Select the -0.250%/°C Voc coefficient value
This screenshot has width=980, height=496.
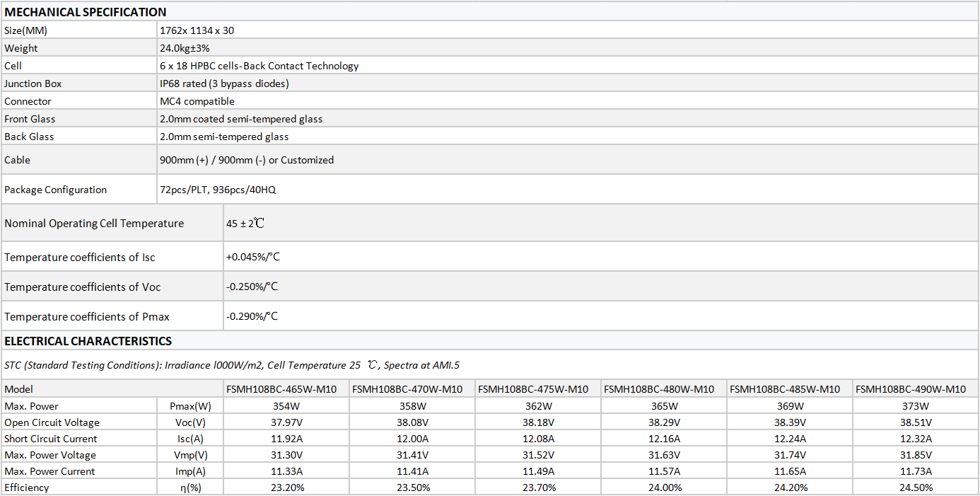click(252, 287)
